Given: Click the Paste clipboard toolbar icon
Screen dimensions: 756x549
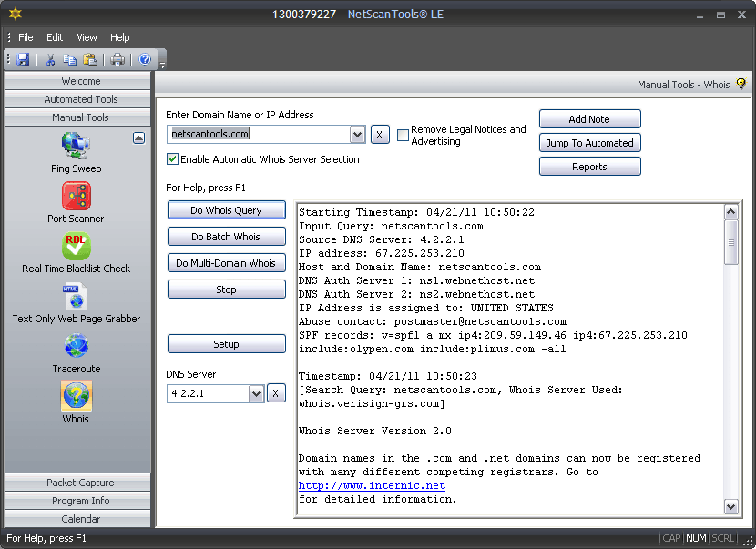Looking at the screenshot, I should click(x=90, y=59).
